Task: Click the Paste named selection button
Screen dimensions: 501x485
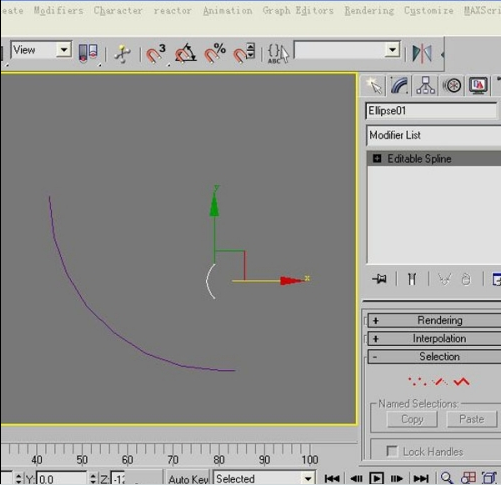Action: click(471, 419)
